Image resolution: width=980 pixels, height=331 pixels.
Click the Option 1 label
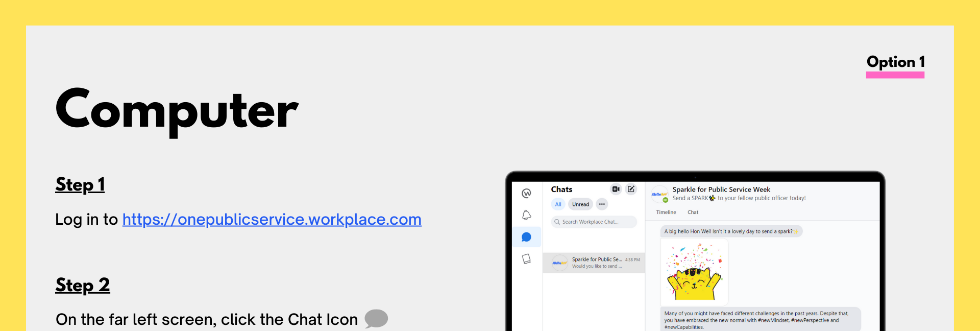[x=895, y=62]
